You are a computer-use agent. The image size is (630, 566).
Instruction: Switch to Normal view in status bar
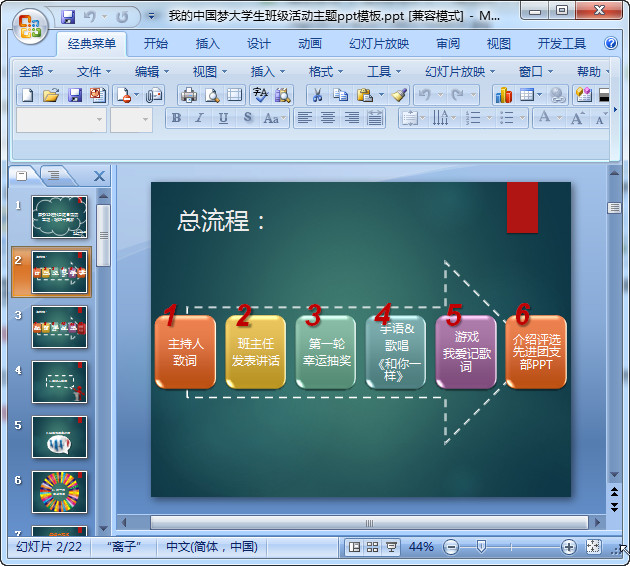click(x=354, y=547)
